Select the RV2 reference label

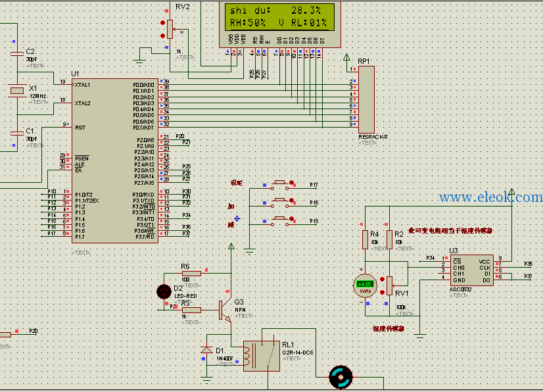(x=182, y=7)
